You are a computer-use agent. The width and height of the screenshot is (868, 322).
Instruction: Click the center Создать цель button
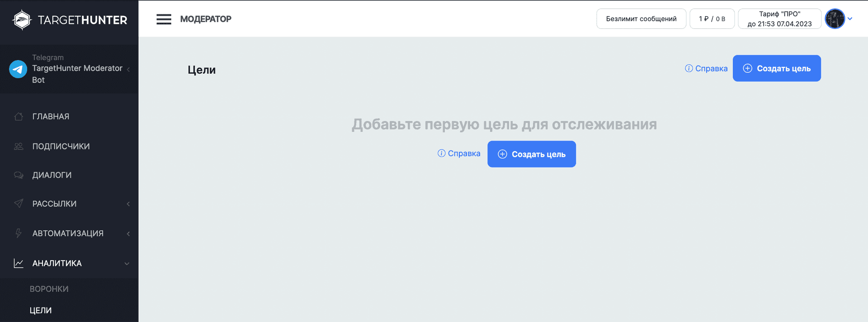click(x=532, y=154)
